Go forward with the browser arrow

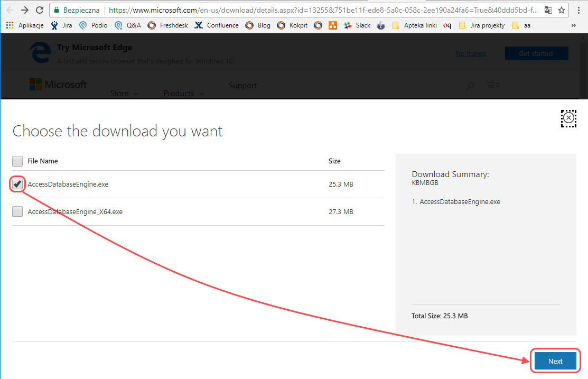click(24, 10)
